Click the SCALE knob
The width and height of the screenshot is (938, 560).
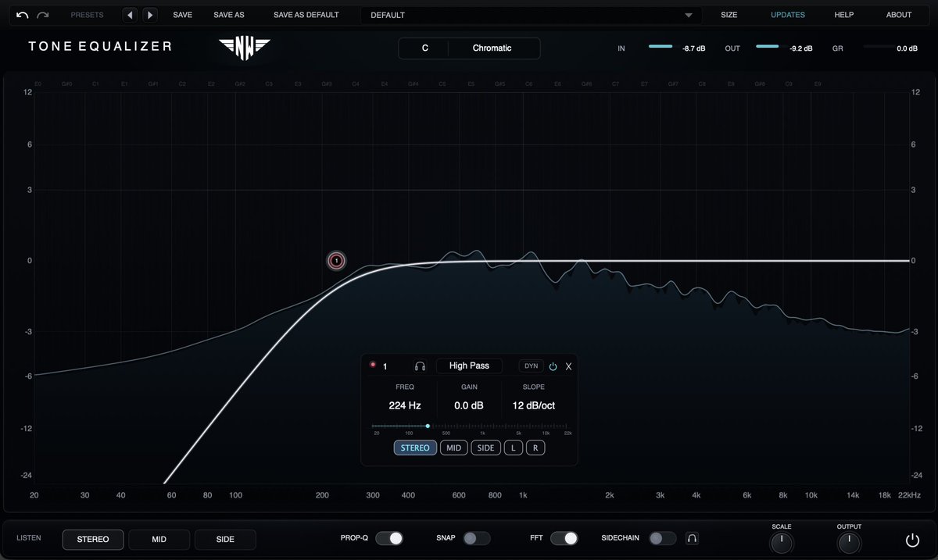click(782, 543)
